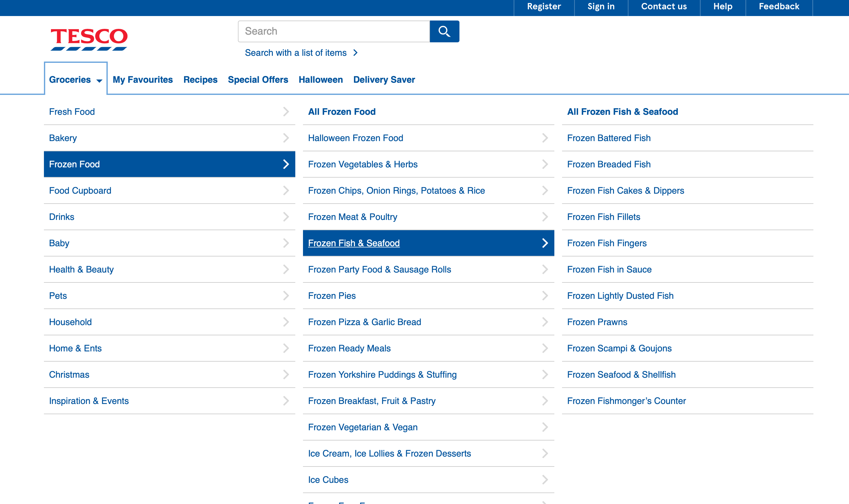Open the Delivery Saver tab
The width and height of the screenshot is (849, 504).
384,80
